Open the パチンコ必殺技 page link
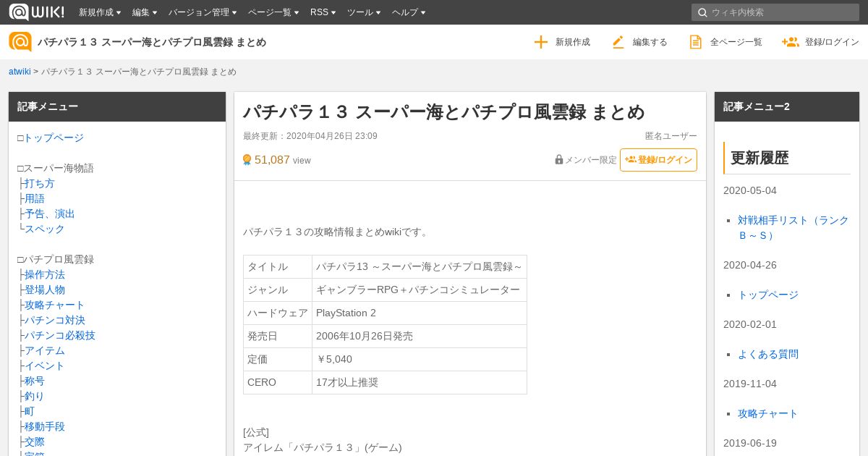Image resolution: width=868 pixels, height=456 pixels. coord(60,335)
